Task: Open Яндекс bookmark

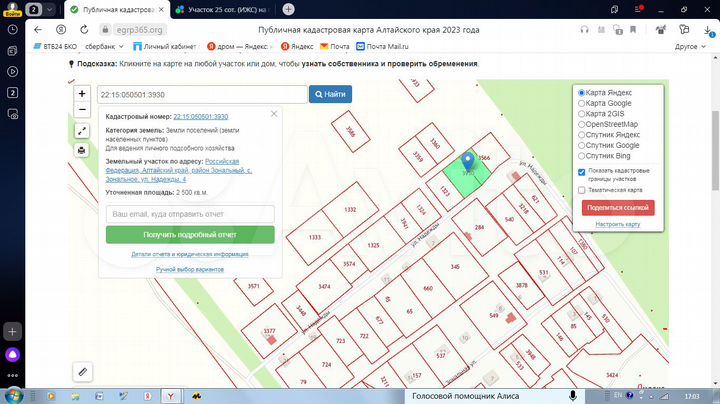Action: pos(297,46)
